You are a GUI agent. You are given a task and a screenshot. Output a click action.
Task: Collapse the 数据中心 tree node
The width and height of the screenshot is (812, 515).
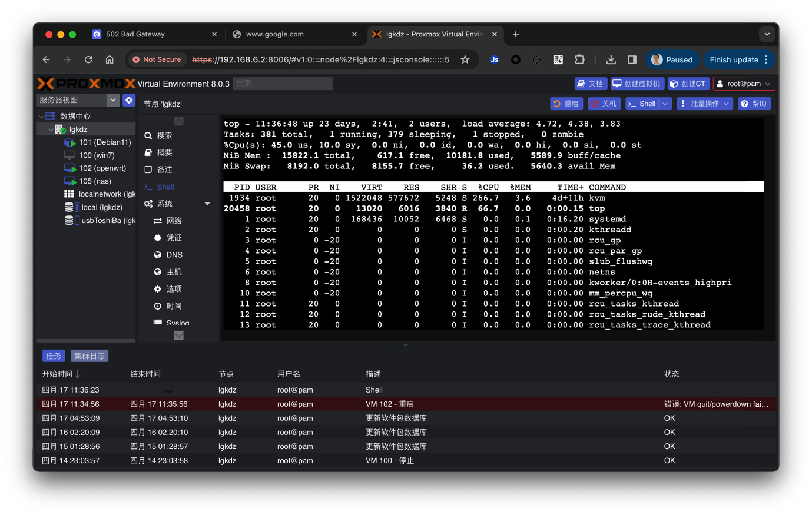(42, 117)
